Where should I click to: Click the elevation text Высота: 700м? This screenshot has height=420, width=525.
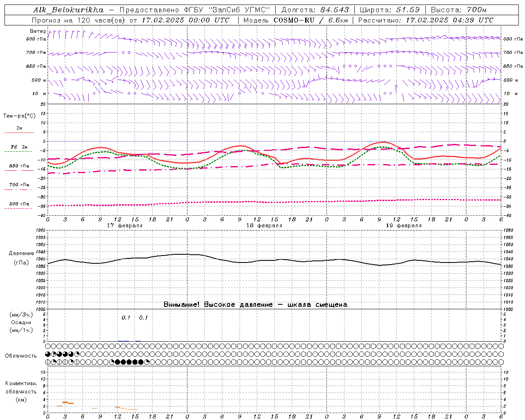(459, 9)
